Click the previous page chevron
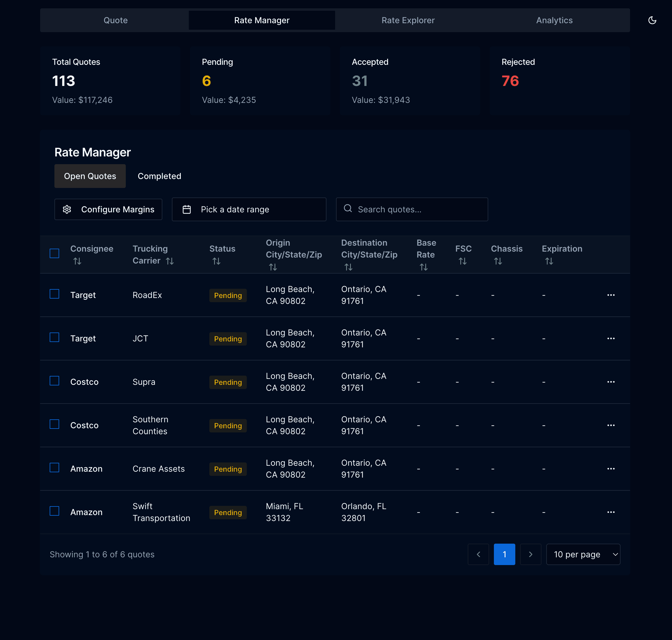The width and height of the screenshot is (672, 640). (x=478, y=554)
